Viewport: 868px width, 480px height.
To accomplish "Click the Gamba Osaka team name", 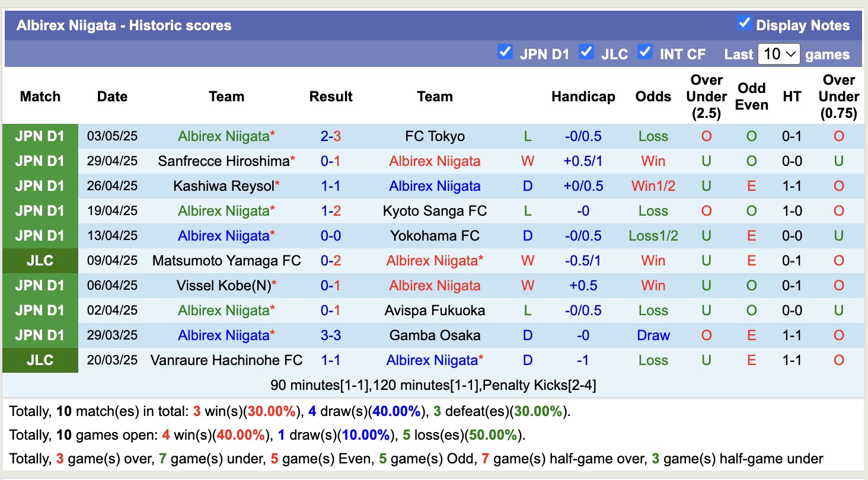I will pos(435,335).
